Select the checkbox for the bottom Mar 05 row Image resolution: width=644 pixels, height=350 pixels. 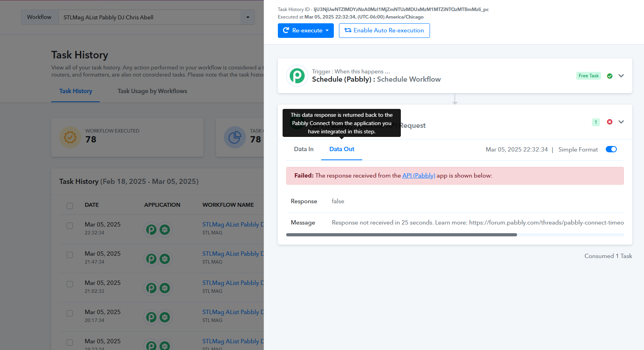pos(70,343)
